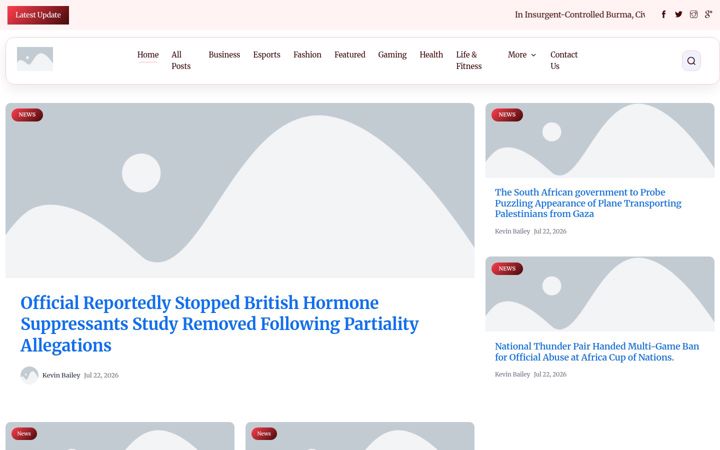This screenshot has height=450, width=720.
Task: Open the Esports category
Action: coord(266,55)
